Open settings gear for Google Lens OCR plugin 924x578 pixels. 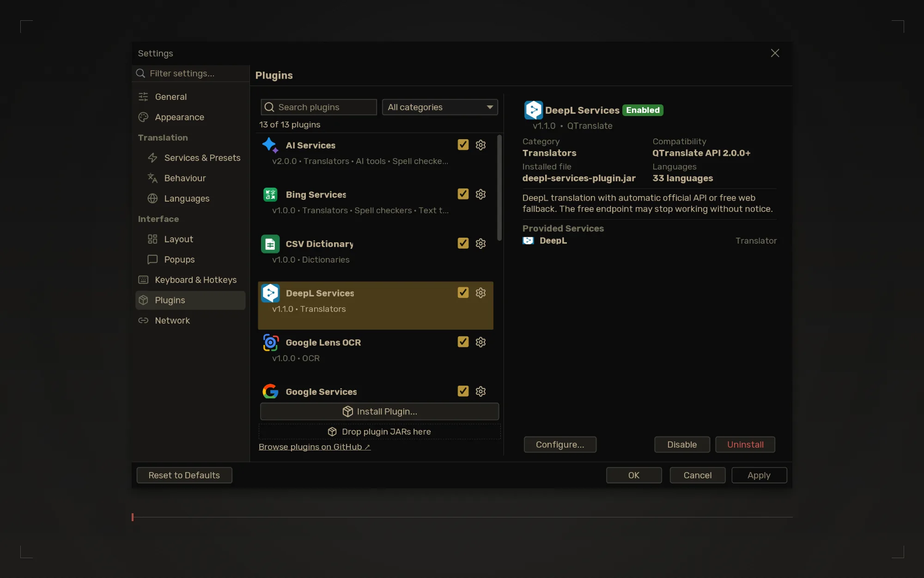pyautogui.click(x=480, y=342)
